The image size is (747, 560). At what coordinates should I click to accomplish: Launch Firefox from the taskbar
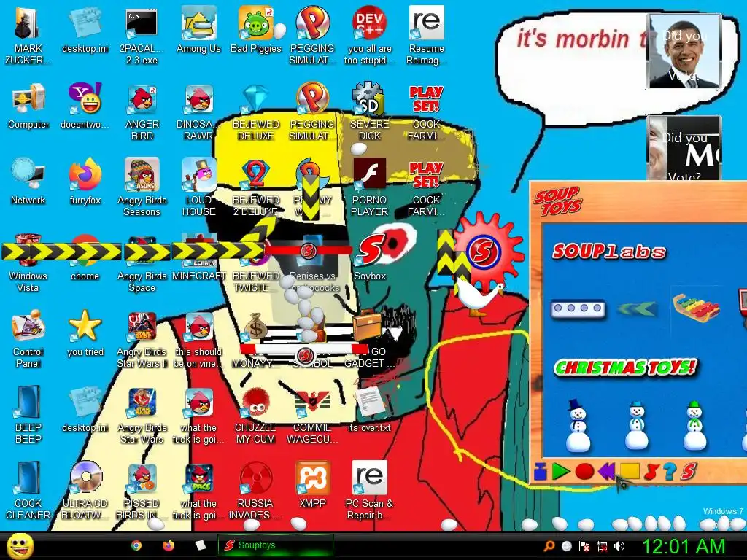click(169, 545)
